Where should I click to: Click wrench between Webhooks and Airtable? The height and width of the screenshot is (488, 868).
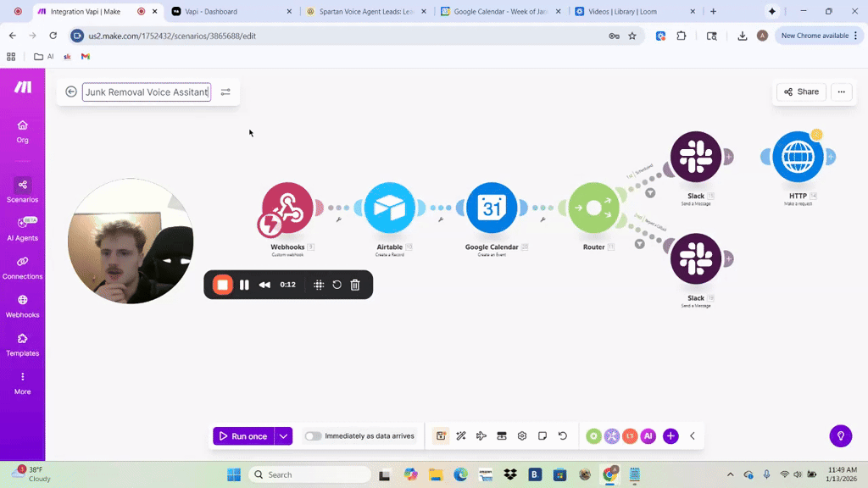click(339, 219)
